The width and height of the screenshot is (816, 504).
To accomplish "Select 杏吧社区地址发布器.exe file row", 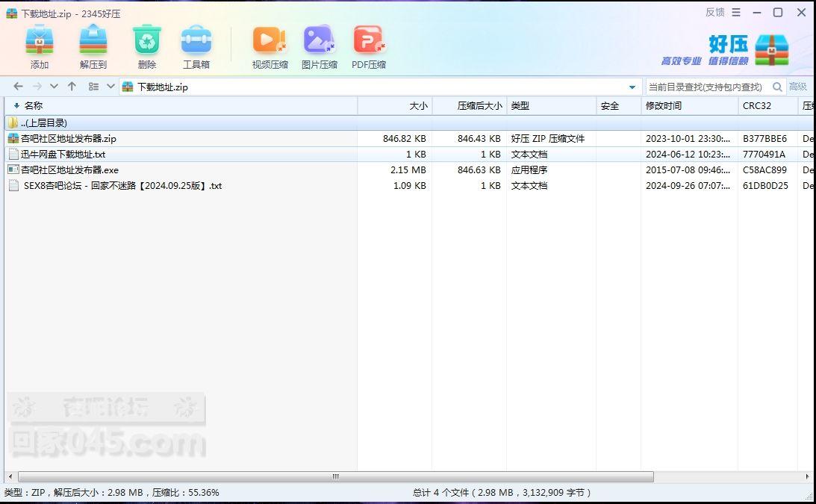I will click(409, 169).
